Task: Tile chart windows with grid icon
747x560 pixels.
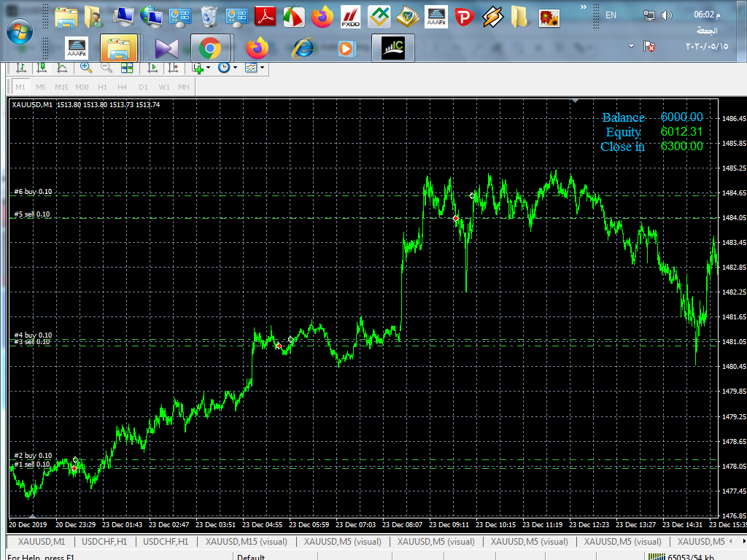Action: tap(127, 68)
